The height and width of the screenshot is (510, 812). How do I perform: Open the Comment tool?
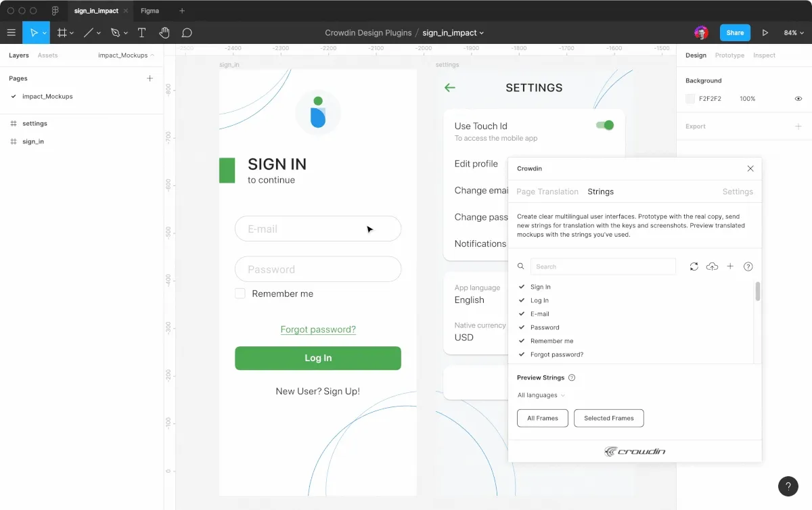[x=187, y=32]
